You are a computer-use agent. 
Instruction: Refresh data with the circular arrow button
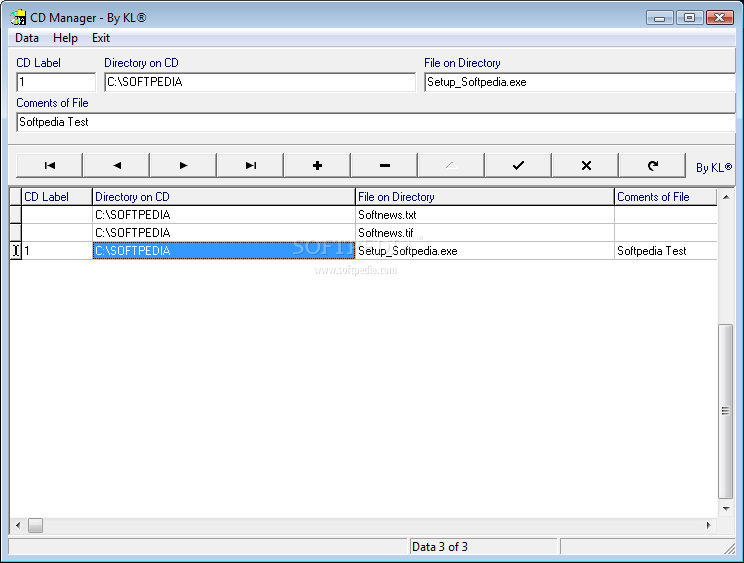(652, 165)
